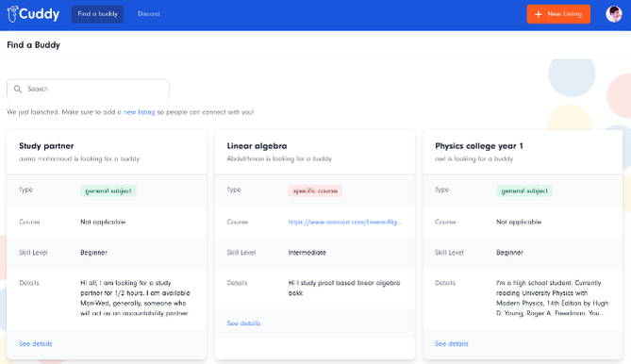Select the Study partner card title
Viewport: 631px width, 364px height.
(x=46, y=146)
